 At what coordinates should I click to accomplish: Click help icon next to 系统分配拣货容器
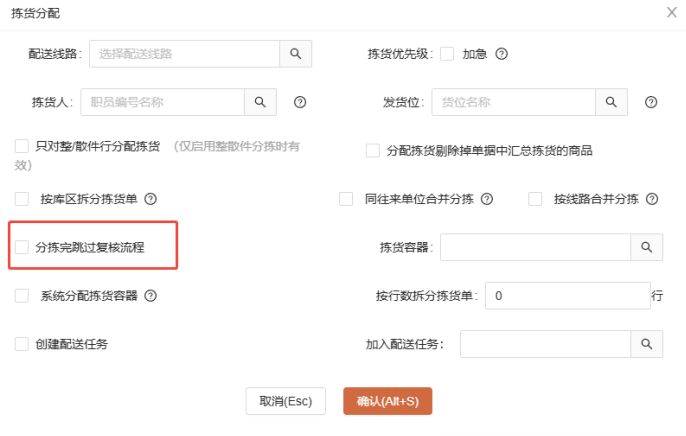coord(151,296)
